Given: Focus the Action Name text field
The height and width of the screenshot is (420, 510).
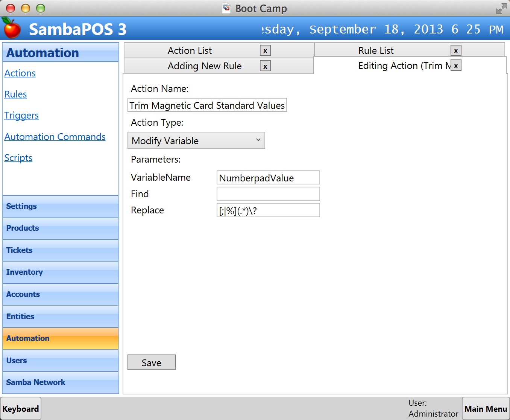Looking at the screenshot, I should 207,105.
